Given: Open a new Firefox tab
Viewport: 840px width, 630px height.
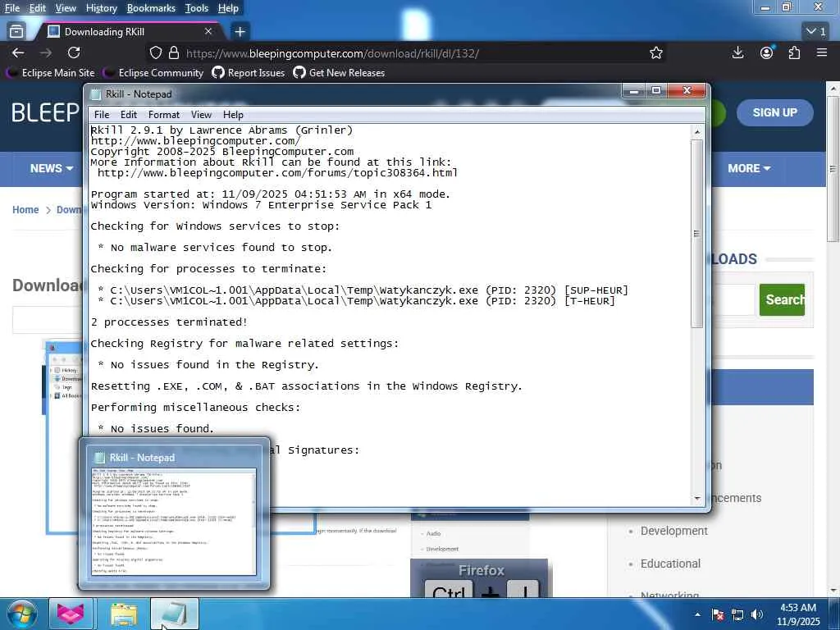Looking at the screenshot, I should [x=240, y=32].
